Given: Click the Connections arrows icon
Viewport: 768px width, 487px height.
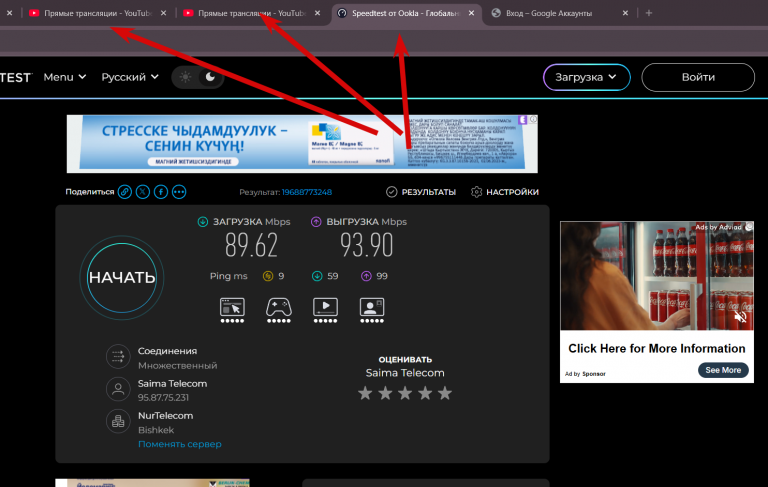Looking at the screenshot, I should coord(118,357).
